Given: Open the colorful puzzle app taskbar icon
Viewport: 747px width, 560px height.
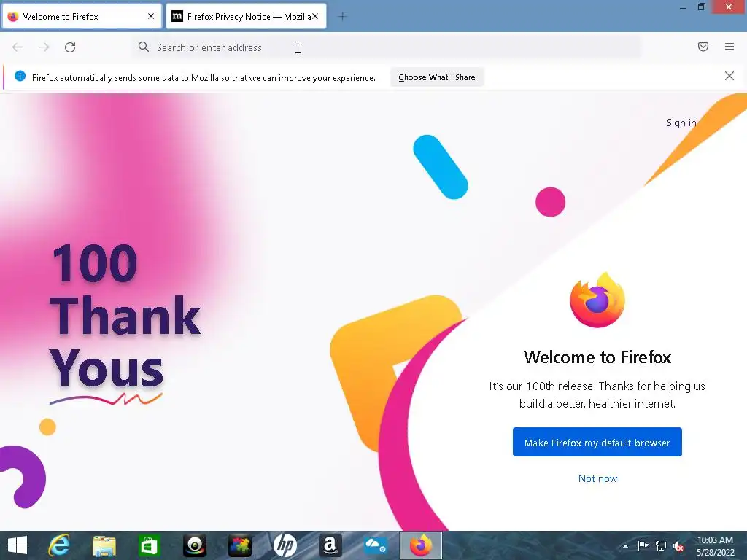Looking at the screenshot, I should [x=239, y=545].
